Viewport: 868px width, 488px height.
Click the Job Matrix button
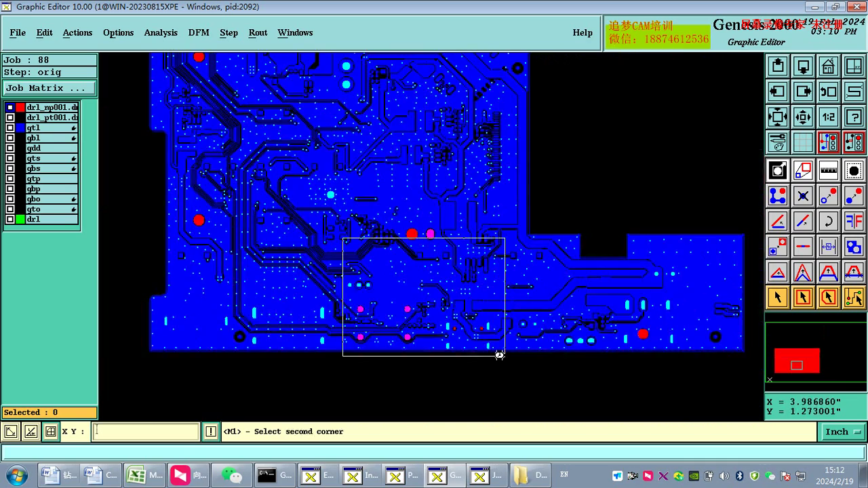tap(49, 88)
